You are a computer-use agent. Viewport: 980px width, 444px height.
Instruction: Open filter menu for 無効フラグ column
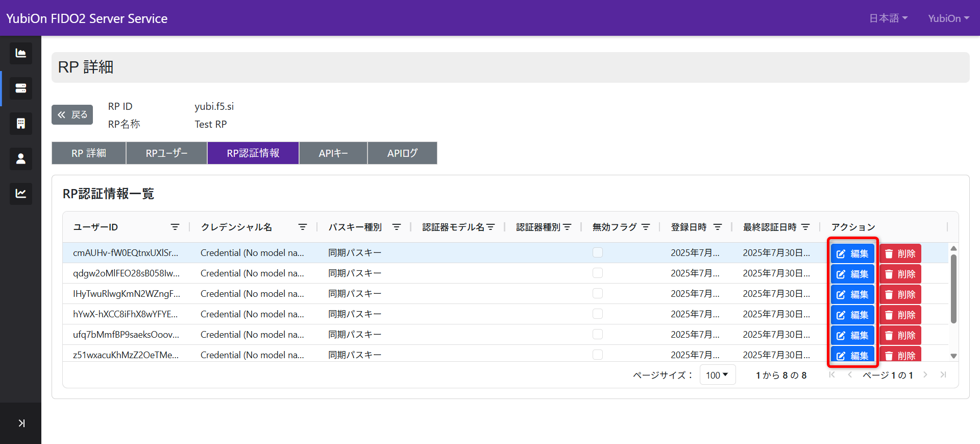646,227
